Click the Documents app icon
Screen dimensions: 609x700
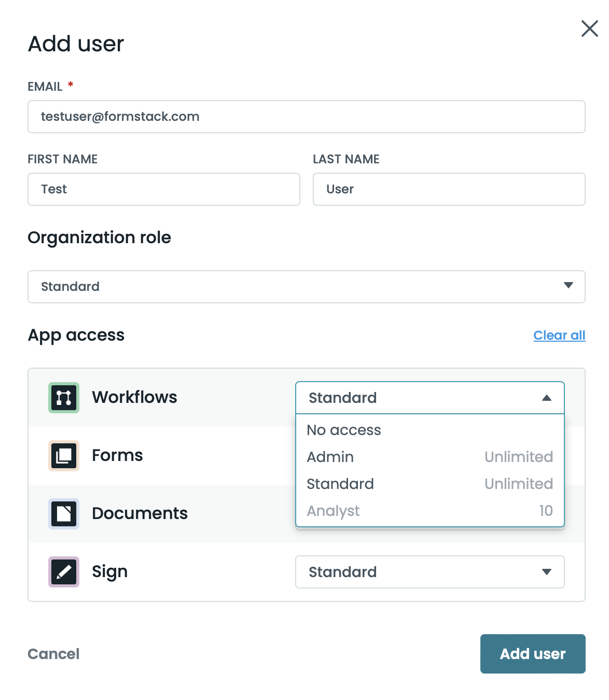tap(64, 514)
